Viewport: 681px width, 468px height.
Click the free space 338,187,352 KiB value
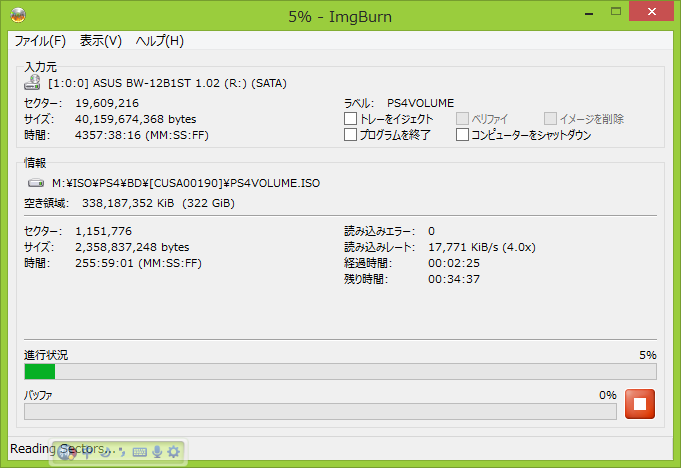point(158,203)
